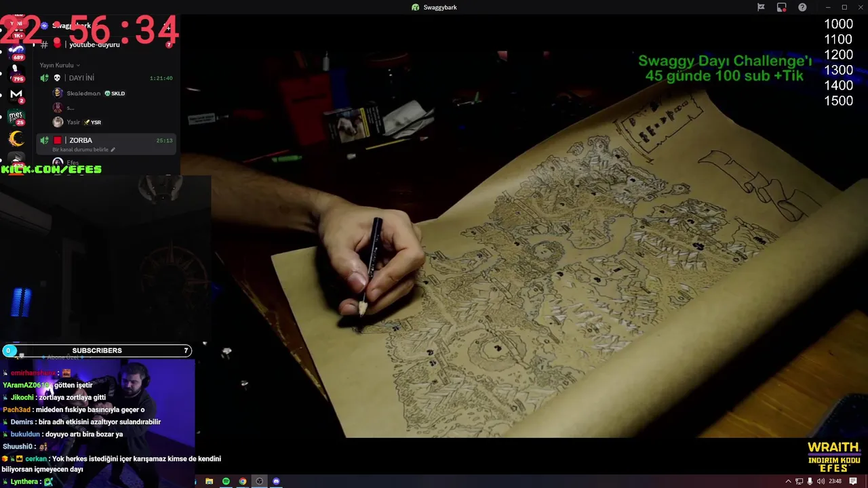
Task: Click the ZORBA timer 25:13
Action: tap(164, 141)
